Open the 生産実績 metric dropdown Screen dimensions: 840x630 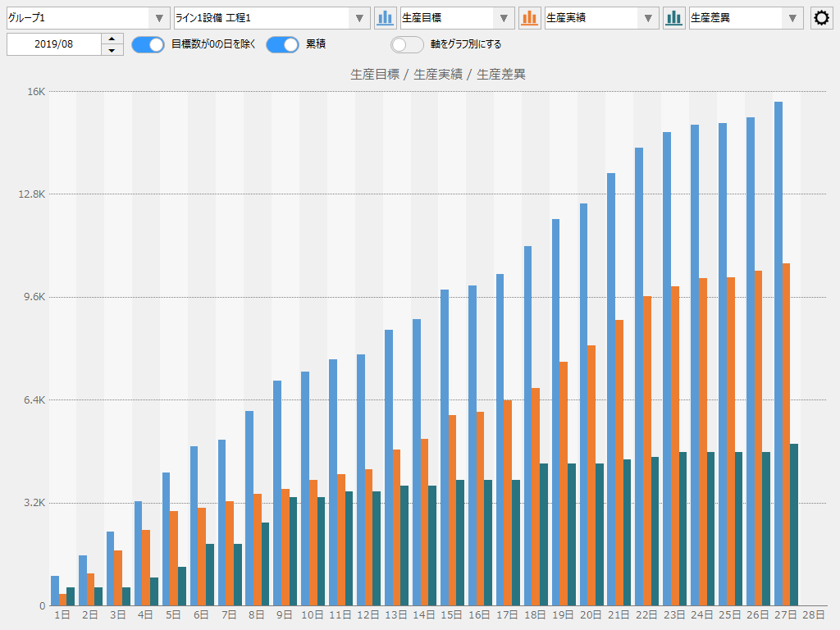click(646, 17)
